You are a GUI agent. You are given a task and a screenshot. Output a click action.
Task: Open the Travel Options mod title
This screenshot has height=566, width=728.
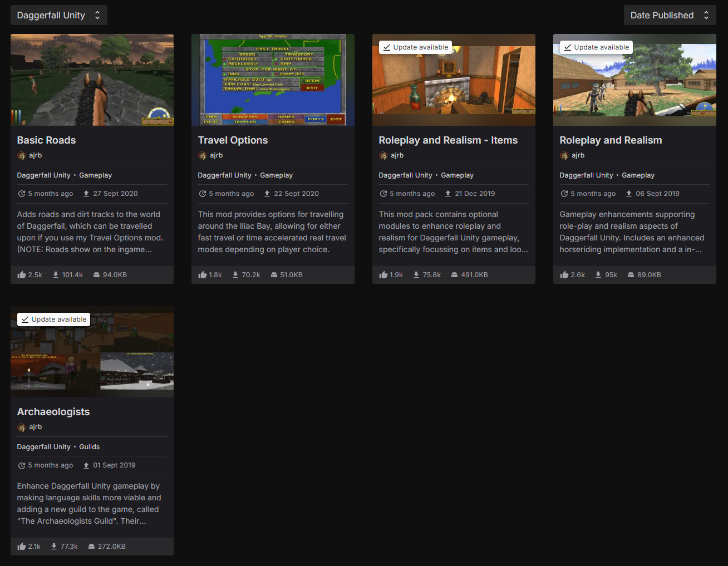233,140
